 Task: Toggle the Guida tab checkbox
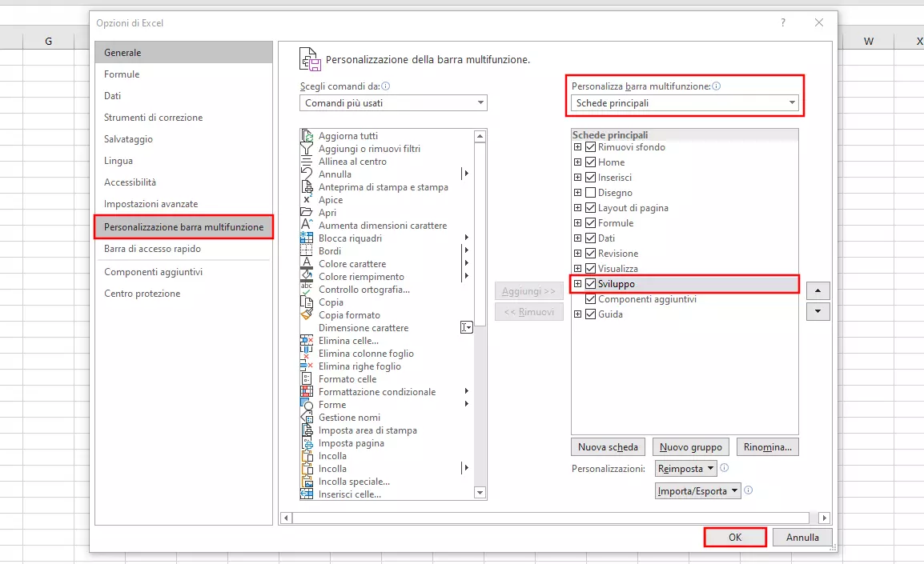click(589, 314)
